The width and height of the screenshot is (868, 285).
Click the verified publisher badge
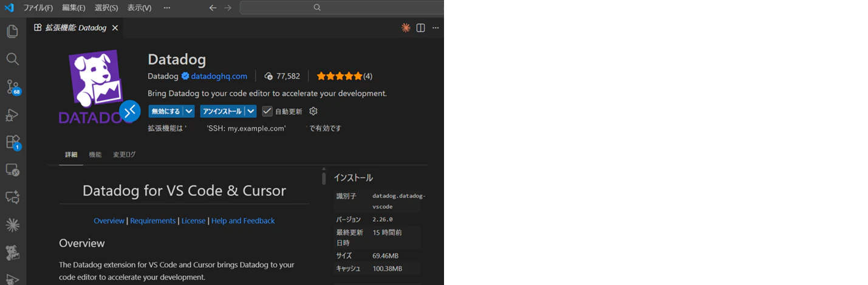click(x=185, y=76)
